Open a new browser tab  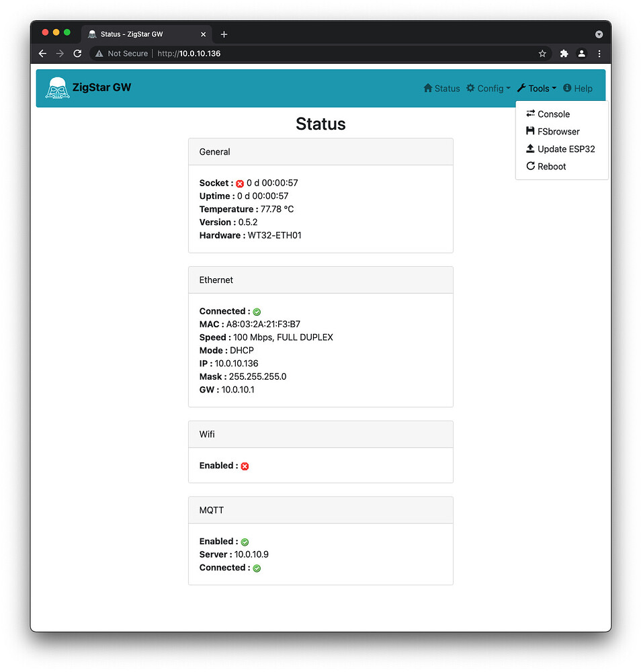(x=224, y=34)
